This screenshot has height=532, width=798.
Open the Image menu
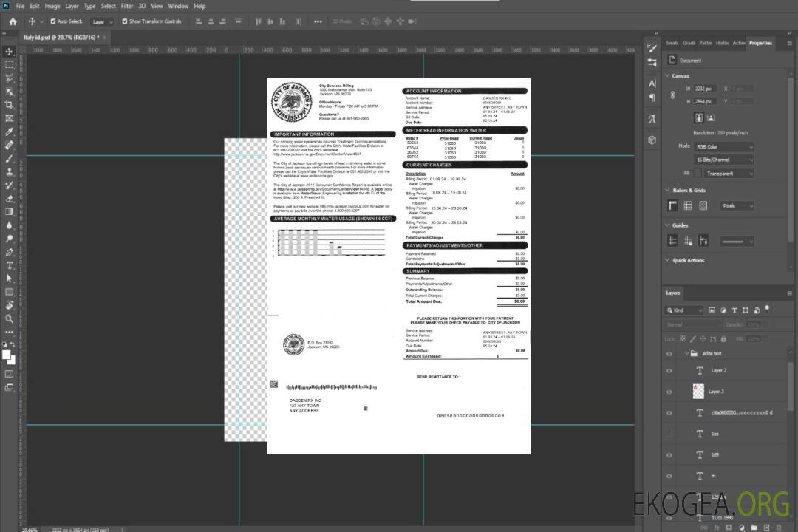tap(52, 6)
